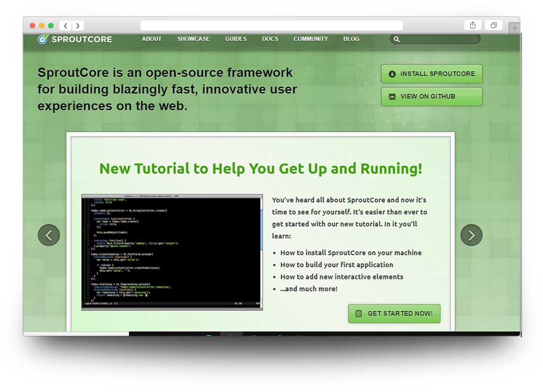Screen dimensions: 543x392
Task: Click the GitHub octocat icon
Action: point(392,97)
